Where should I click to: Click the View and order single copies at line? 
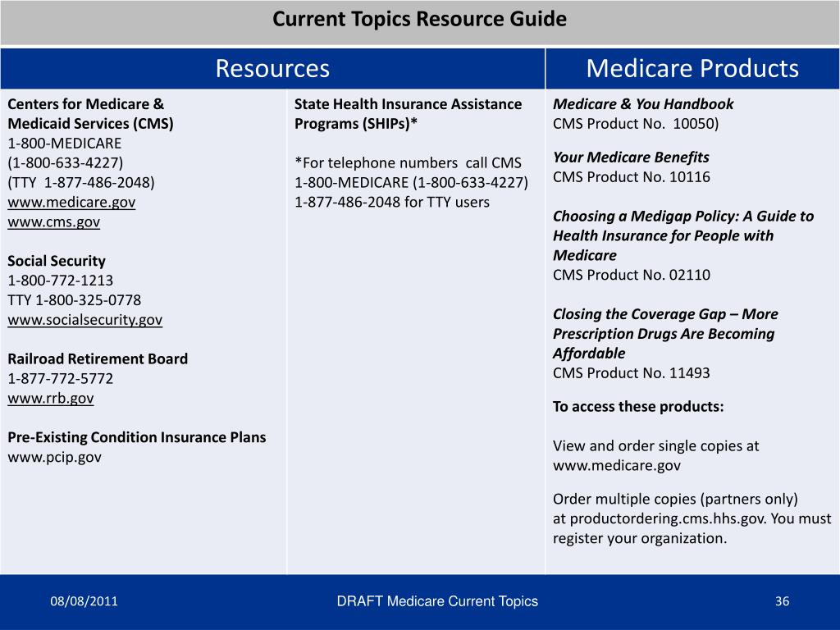(655, 446)
